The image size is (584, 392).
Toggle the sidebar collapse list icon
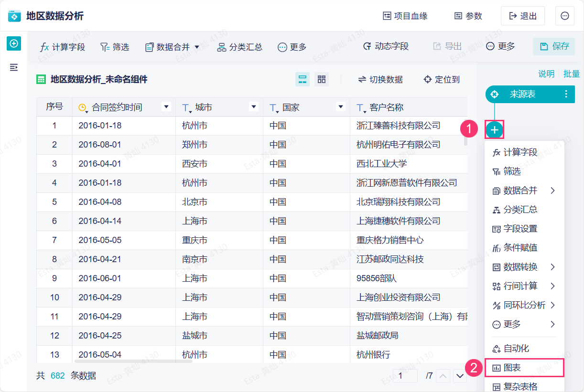(14, 67)
